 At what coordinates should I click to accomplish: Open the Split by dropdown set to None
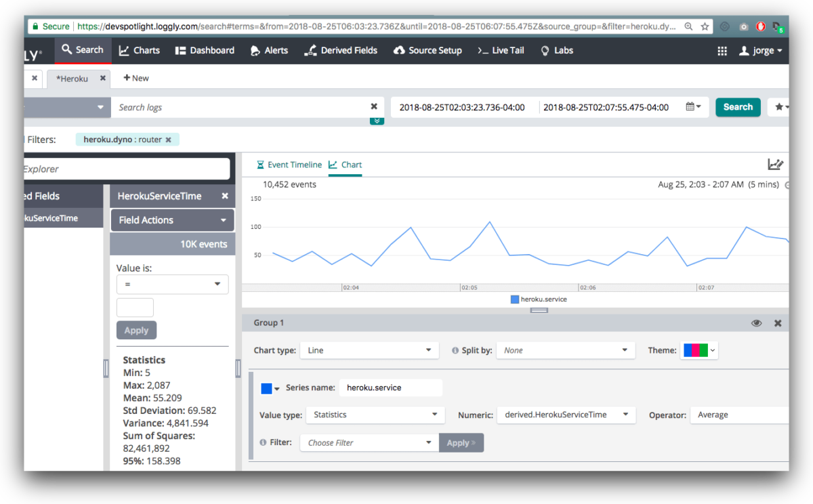[x=566, y=350]
